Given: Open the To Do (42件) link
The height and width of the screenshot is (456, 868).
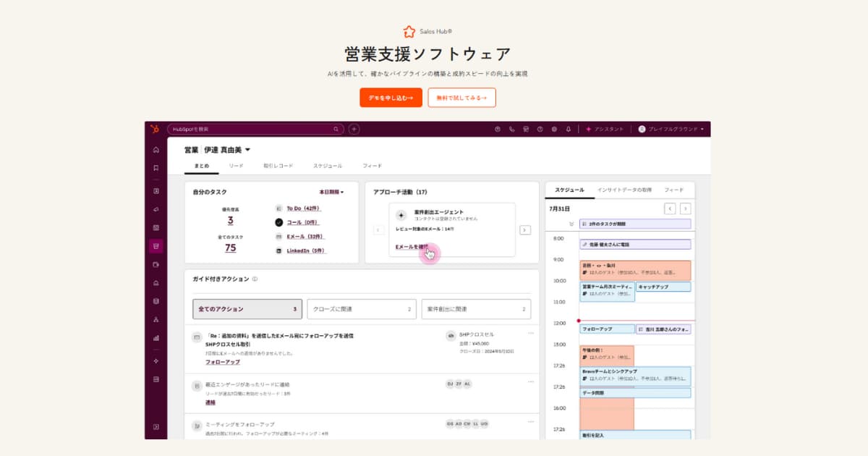Looking at the screenshot, I should (303, 208).
